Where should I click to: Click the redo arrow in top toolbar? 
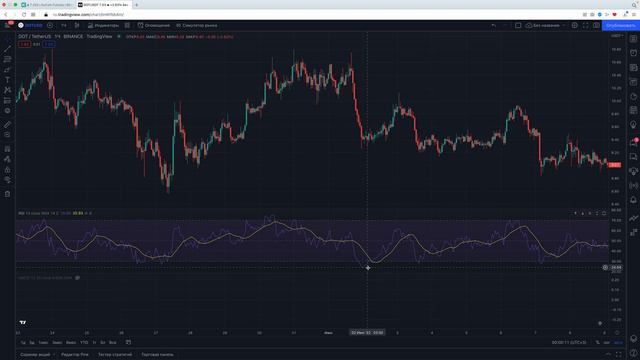coord(505,25)
